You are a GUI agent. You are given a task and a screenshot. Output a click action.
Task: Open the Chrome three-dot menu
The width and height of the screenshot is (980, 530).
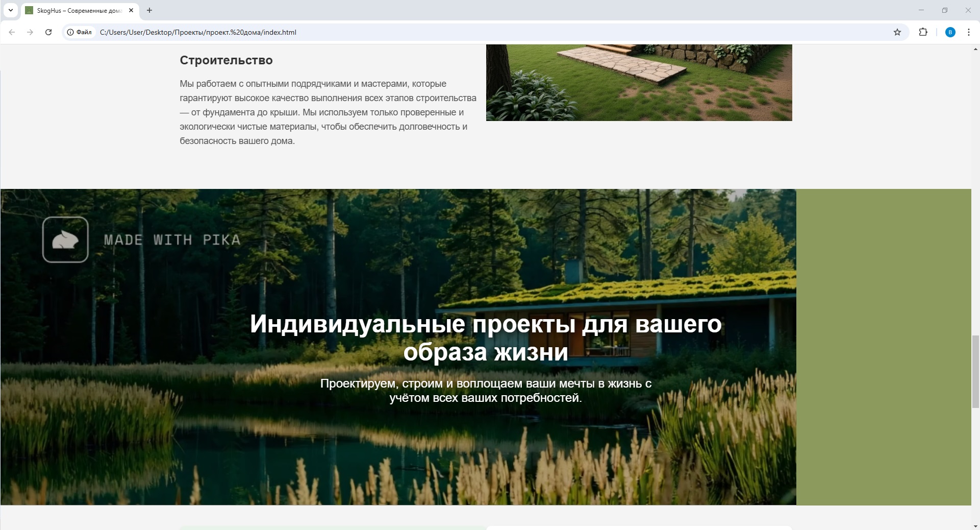(968, 32)
